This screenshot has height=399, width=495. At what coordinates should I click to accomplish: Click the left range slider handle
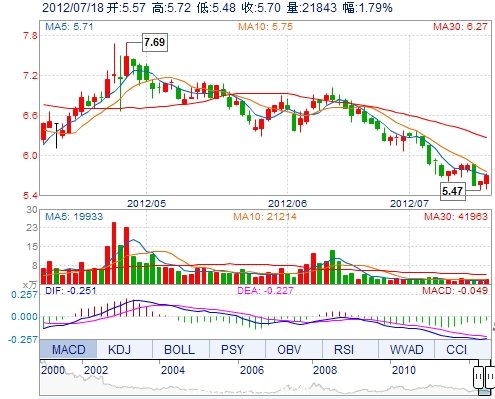pyautogui.click(x=478, y=377)
